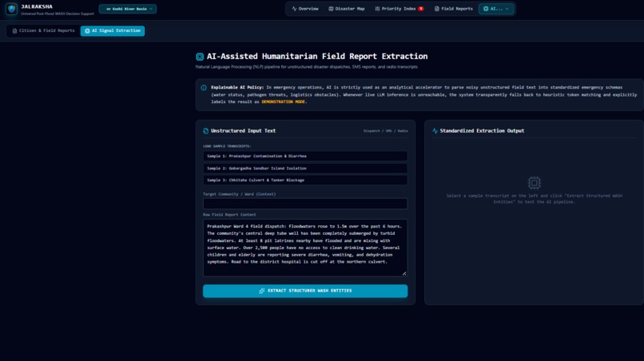Click the textarea corner grip handle
Screen dimensions: 644x361
[404, 273]
